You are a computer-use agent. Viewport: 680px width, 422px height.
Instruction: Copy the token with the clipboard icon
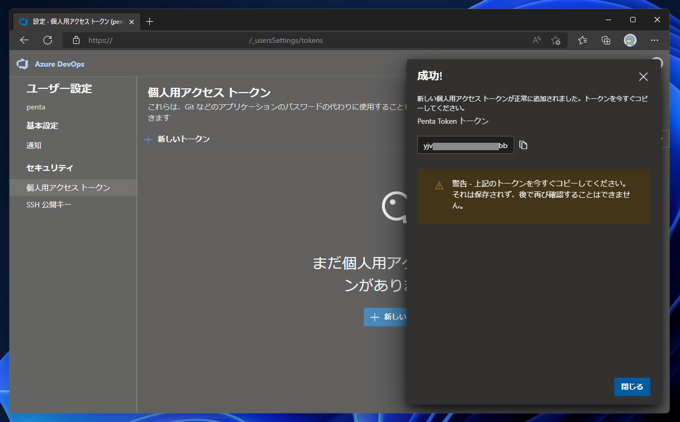523,145
